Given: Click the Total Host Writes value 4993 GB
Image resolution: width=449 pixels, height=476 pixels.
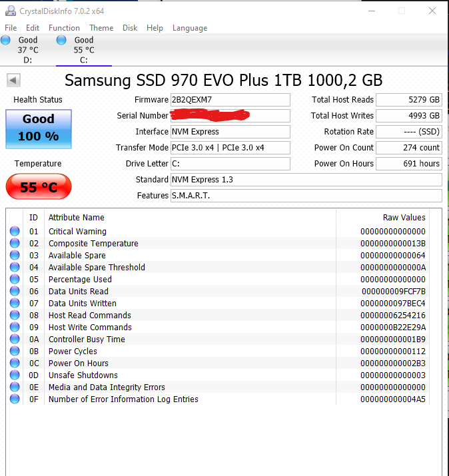Looking at the screenshot, I should tap(409, 116).
